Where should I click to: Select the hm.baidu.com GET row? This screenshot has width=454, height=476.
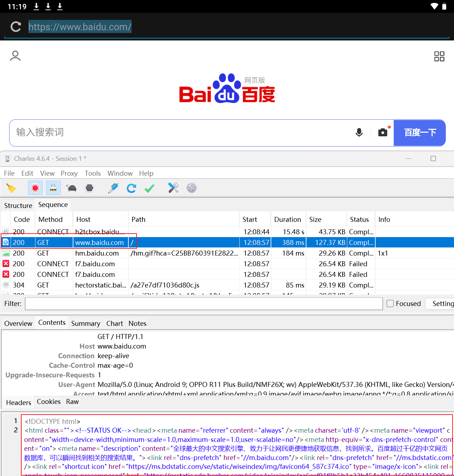[x=227, y=253]
